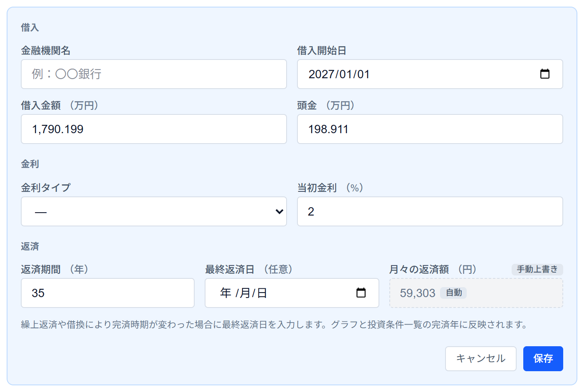Click the 借入金額（万円）label

(x=60, y=105)
